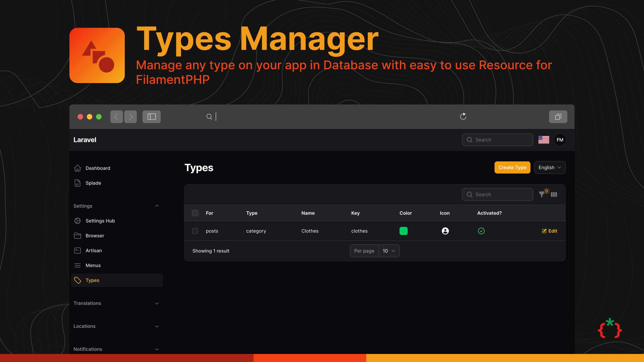
Task: Click the browser tabs overview icon
Action: coord(558,117)
